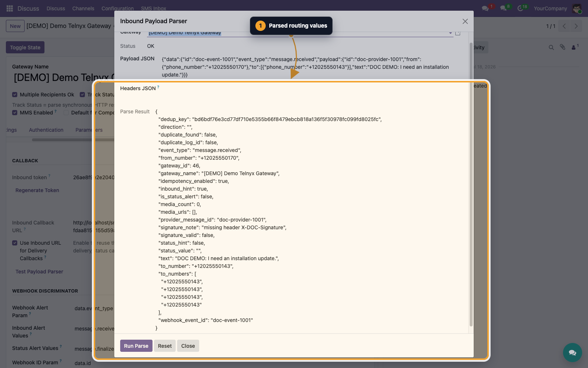This screenshot has width=588, height=368.
Task: Click the Run Parse button
Action: (x=136, y=346)
